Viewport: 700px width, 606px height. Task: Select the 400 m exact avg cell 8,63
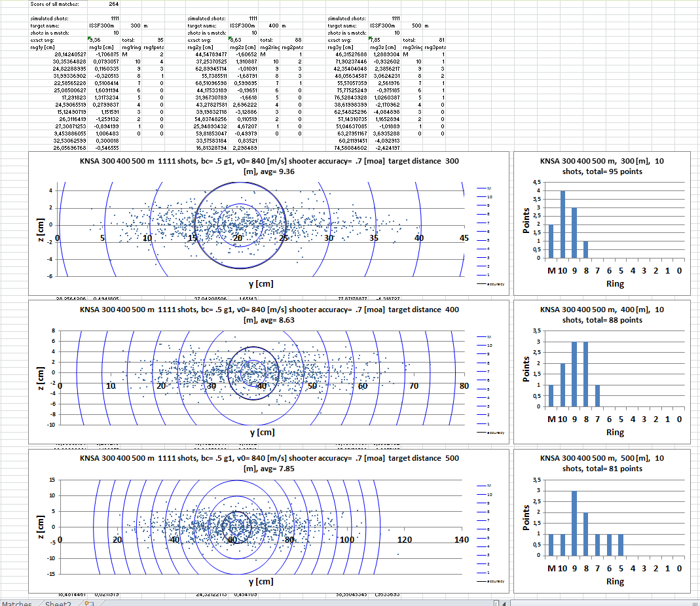tap(244, 40)
